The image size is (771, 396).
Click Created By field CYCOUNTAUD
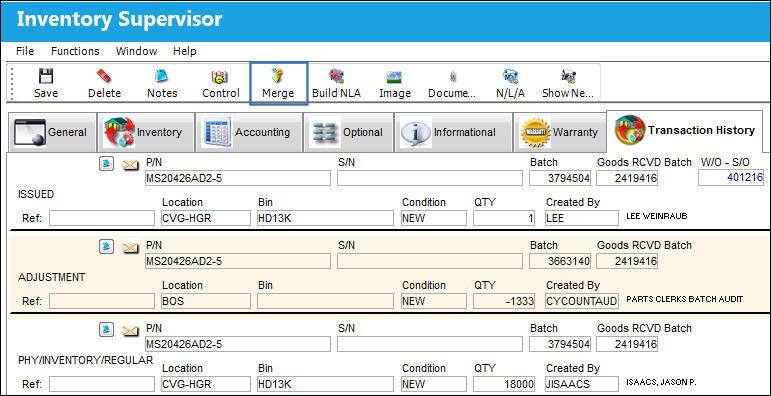582,301
